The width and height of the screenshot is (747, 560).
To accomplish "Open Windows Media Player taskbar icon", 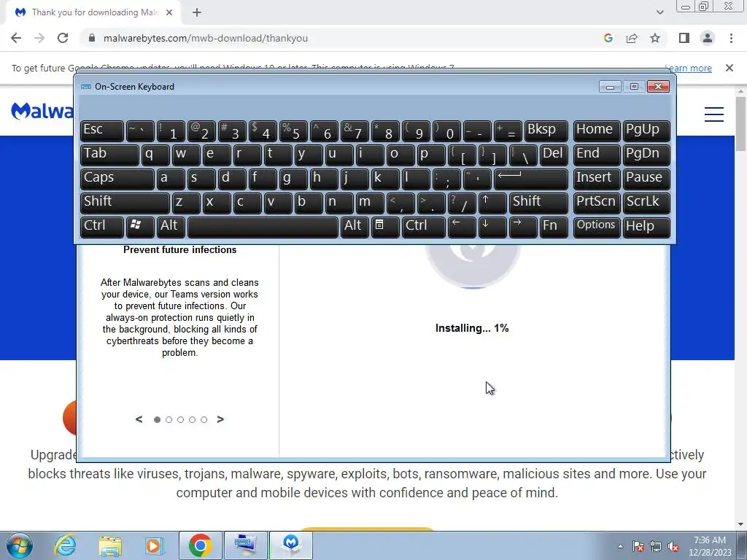I will coord(154,545).
